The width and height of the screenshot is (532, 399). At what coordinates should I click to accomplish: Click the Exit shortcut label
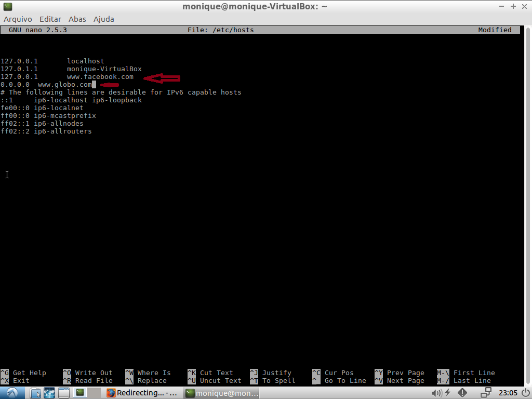coord(21,381)
